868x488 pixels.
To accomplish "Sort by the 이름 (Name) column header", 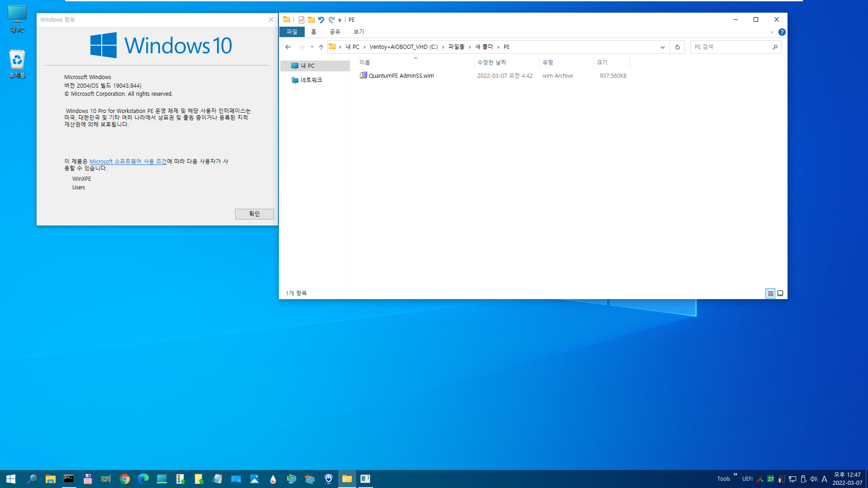I will [415, 63].
